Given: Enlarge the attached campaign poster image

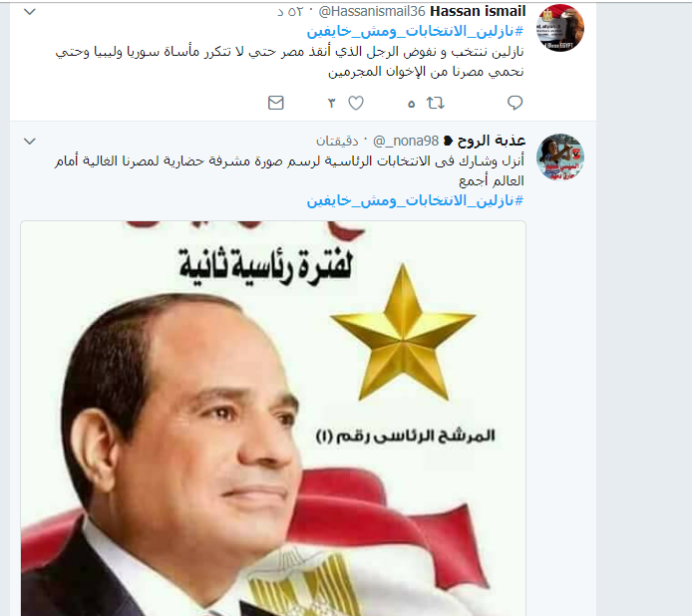Looking at the screenshot, I should click(273, 419).
